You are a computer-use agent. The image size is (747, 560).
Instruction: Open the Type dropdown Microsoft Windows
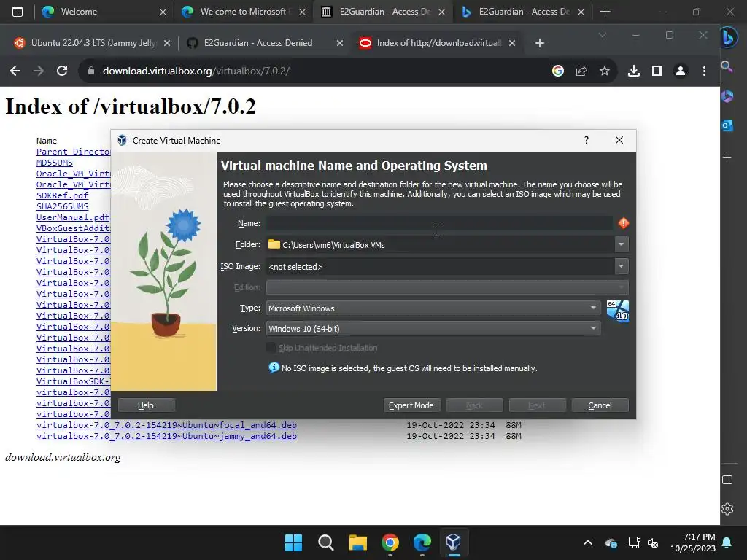(x=433, y=308)
